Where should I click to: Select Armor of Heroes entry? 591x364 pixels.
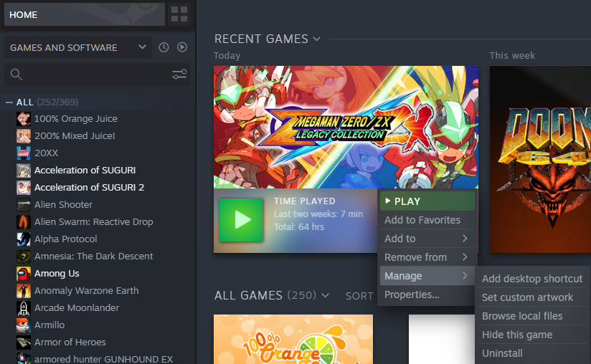[70, 343]
